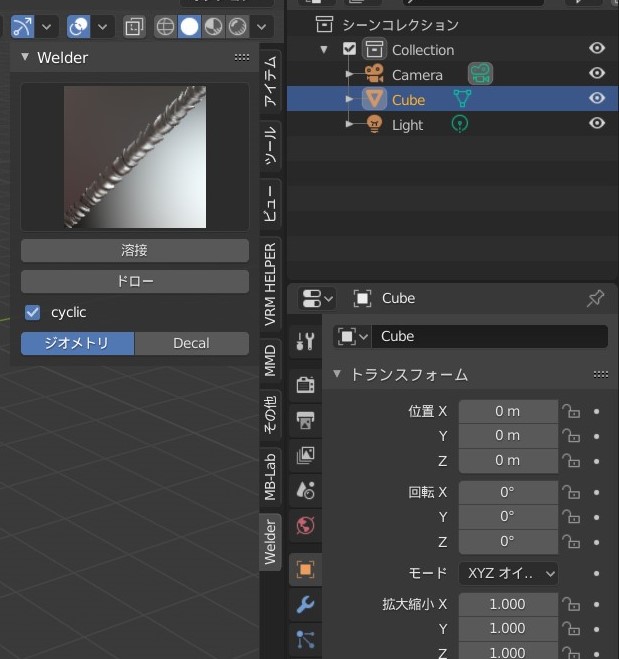Open the VRM HELPER sidebar tab

(x=270, y=285)
